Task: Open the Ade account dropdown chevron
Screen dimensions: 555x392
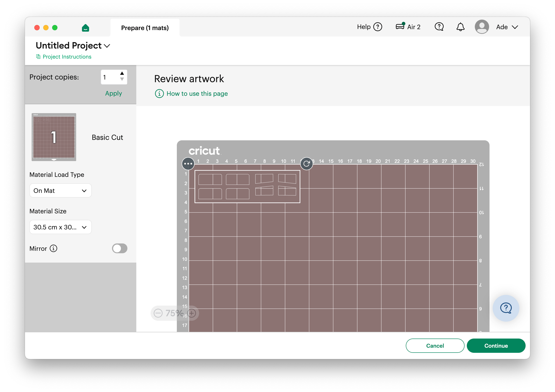Action: (515, 27)
